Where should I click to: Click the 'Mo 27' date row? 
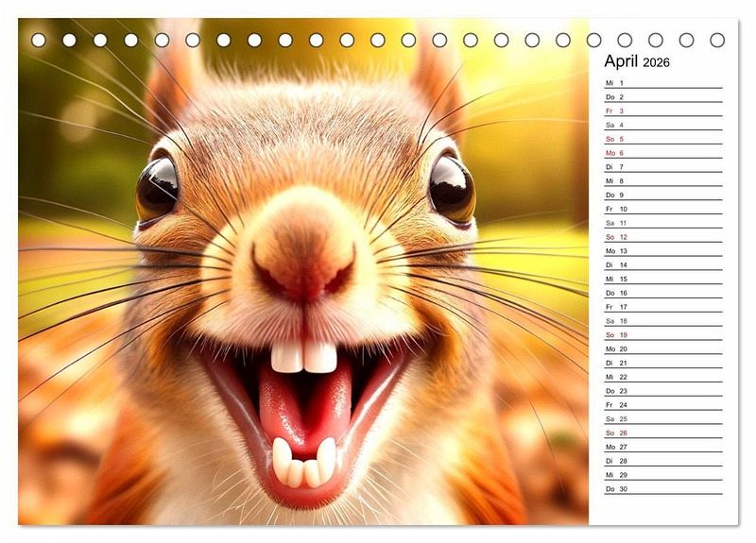(663, 446)
